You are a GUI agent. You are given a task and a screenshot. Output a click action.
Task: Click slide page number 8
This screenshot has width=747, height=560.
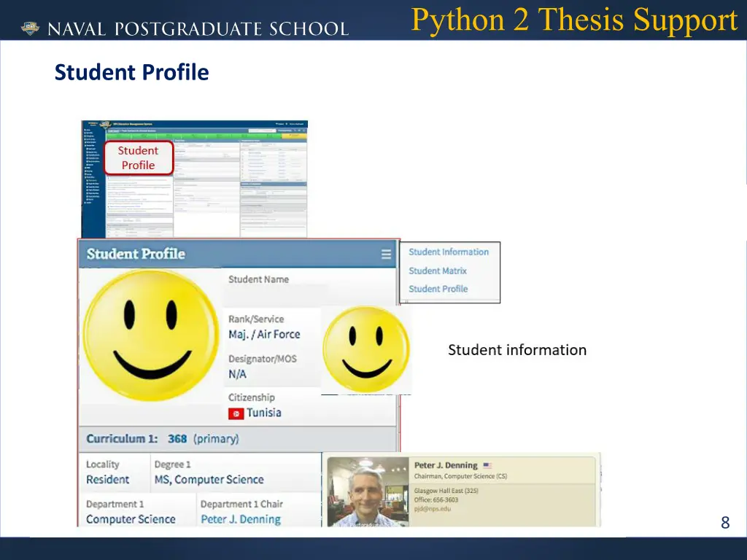pyautogui.click(x=725, y=522)
